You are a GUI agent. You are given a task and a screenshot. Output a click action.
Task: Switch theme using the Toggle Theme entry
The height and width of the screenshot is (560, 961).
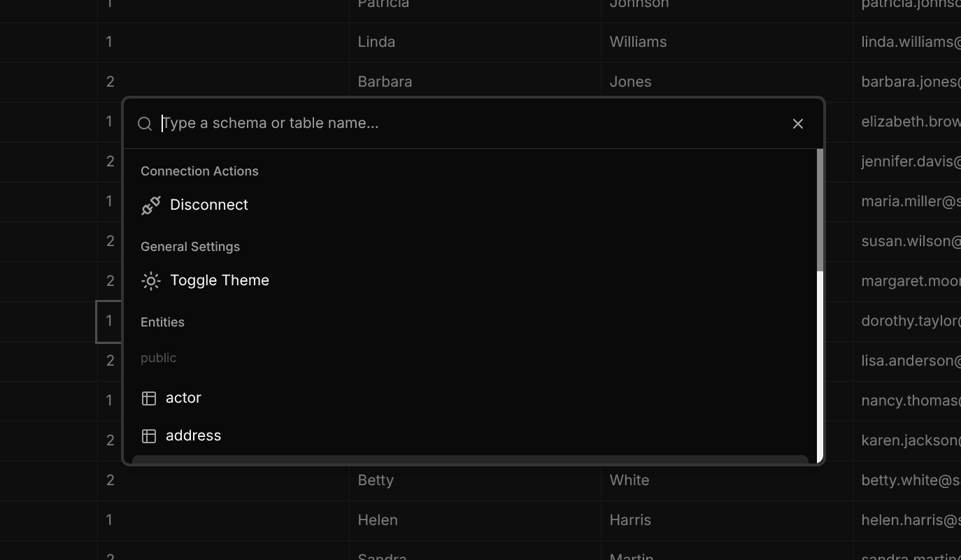[219, 280]
